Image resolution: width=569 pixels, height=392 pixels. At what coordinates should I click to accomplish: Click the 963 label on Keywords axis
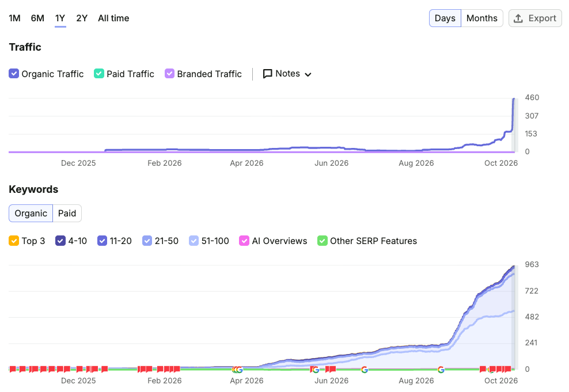point(532,264)
